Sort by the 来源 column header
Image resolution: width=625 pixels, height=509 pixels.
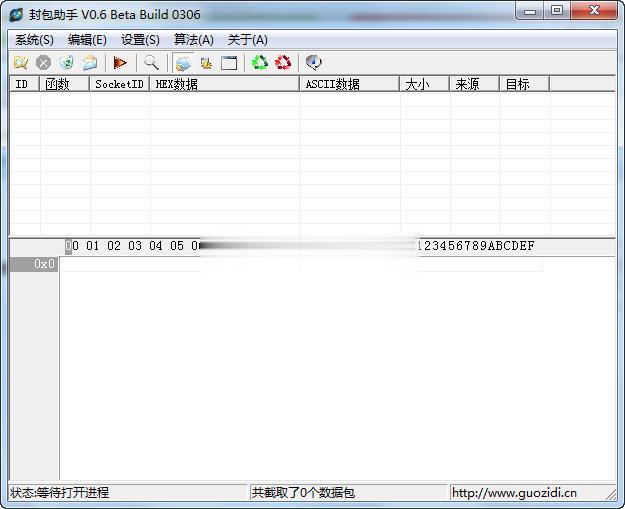(475, 84)
